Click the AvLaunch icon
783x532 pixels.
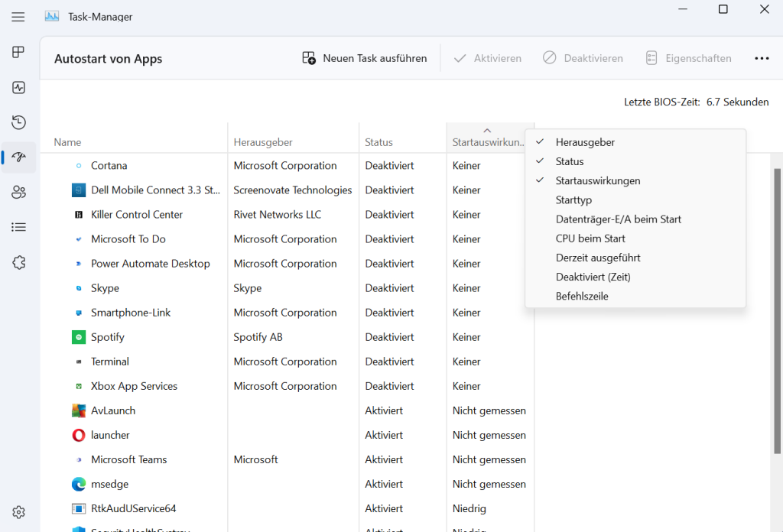[x=79, y=410]
